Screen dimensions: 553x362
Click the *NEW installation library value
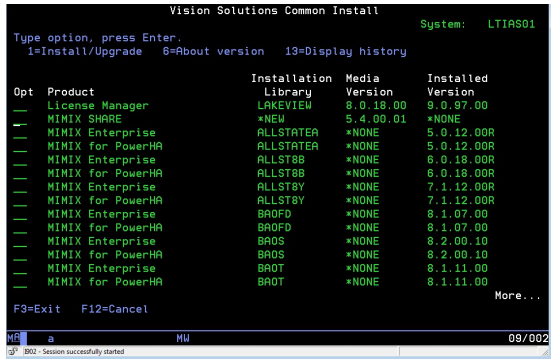pos(271,119)
